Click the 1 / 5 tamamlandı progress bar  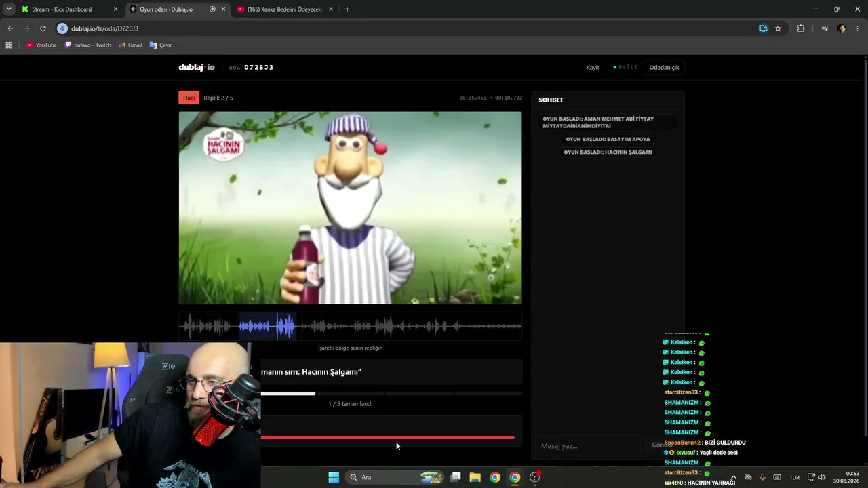point(391,393)
